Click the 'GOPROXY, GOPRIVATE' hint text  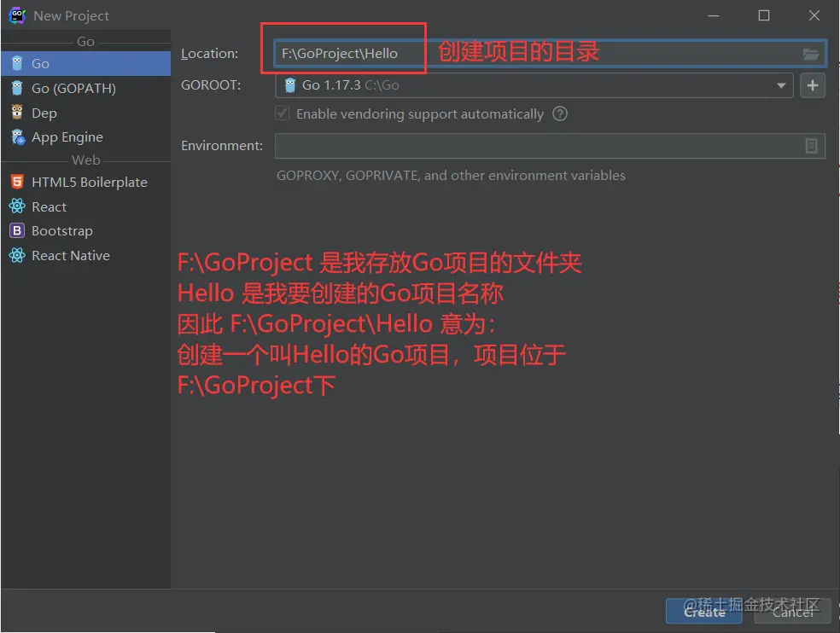click(451, 175)
